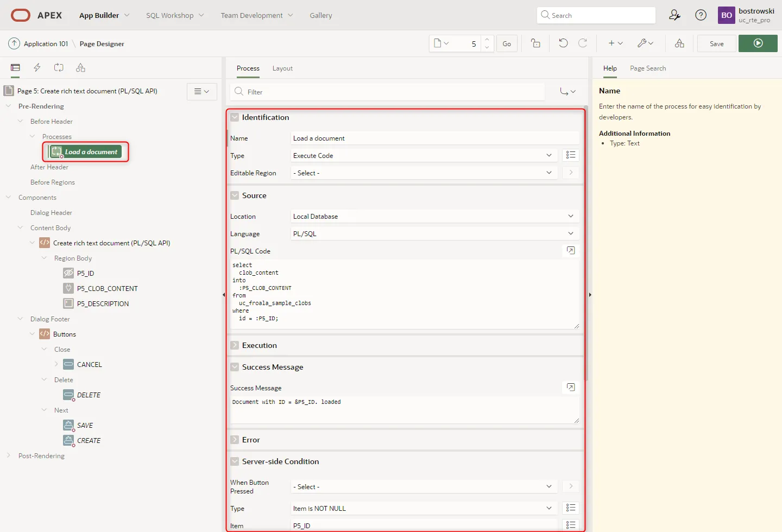Open the code editor for PL/SQL Code
Screen dimensions: 782x532
pos(571,250)
